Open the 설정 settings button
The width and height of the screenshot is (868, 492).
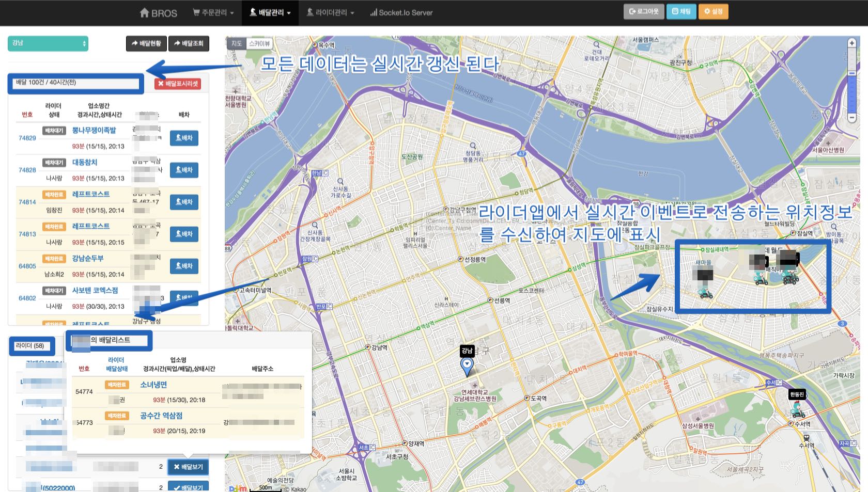(x=713, y=11)
